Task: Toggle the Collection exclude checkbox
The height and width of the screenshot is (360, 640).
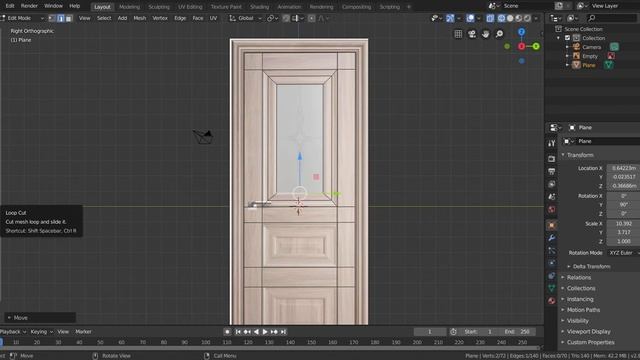Action: (567, 38)
